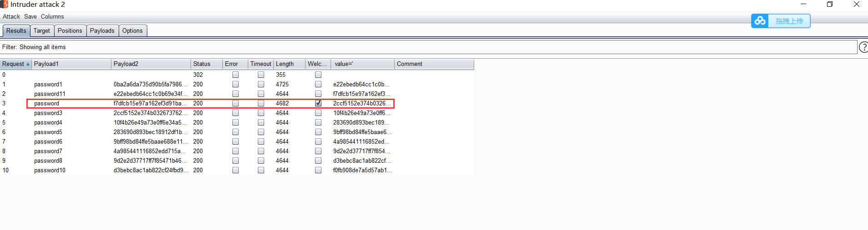Click the Request column sort arrow
868x230 pixels.
pyautogui.click(x=28, y=64)
